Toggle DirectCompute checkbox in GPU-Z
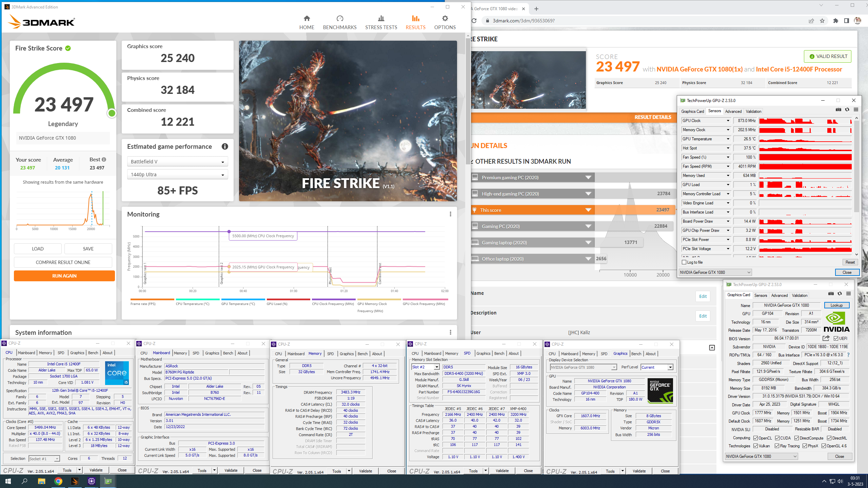Screen dimensions: 868x488 point(796,438)
